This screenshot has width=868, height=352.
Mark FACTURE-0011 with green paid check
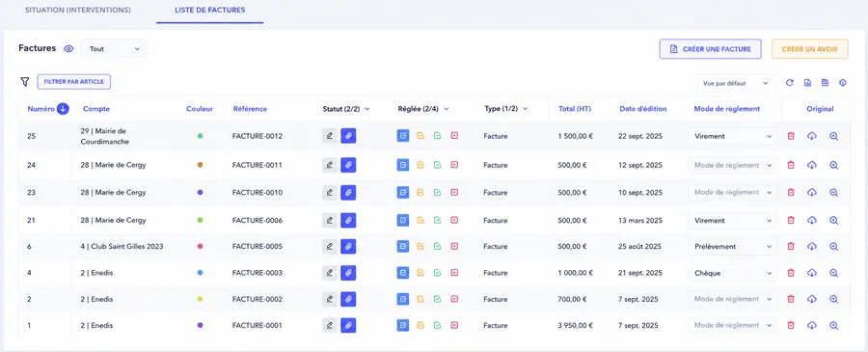click(437, 165)
